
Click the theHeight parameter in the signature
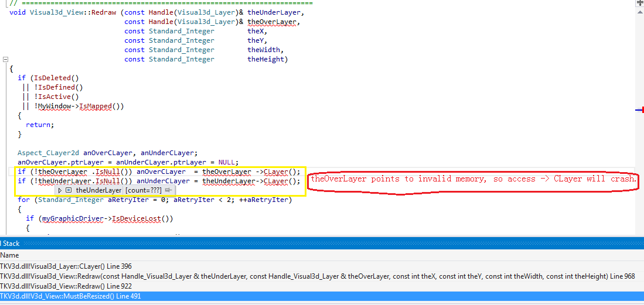(265, 59)
